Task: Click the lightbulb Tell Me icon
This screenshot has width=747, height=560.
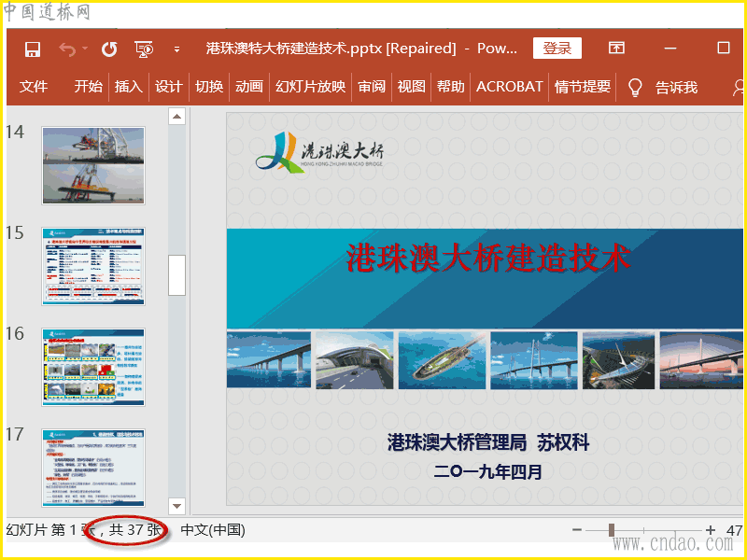Action: tap(635, 88)
